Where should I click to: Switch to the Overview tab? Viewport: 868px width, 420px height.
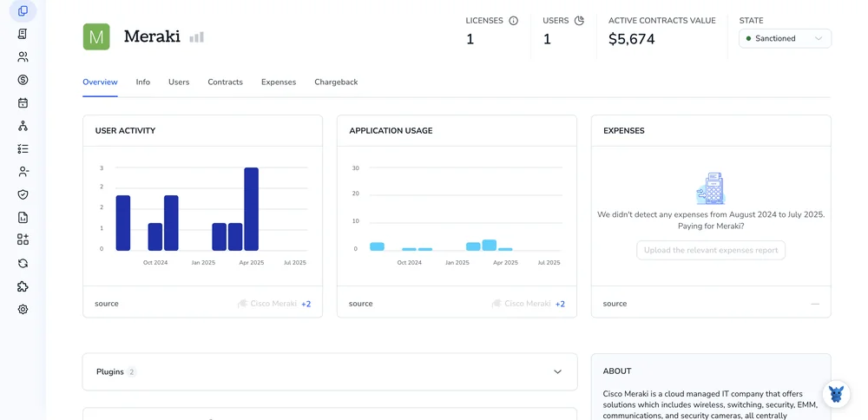(100, 82)
